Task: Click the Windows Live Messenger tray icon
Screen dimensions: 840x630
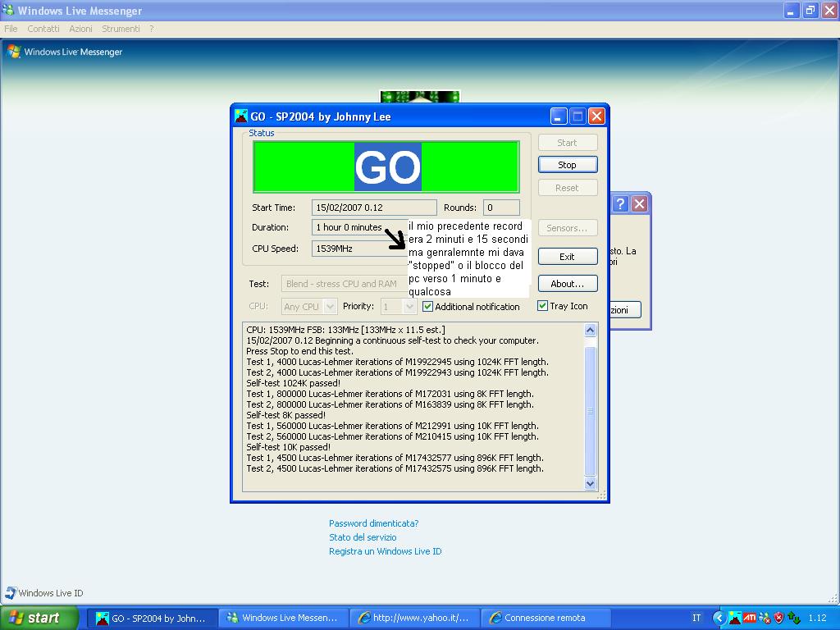Action: click(764, 618)
